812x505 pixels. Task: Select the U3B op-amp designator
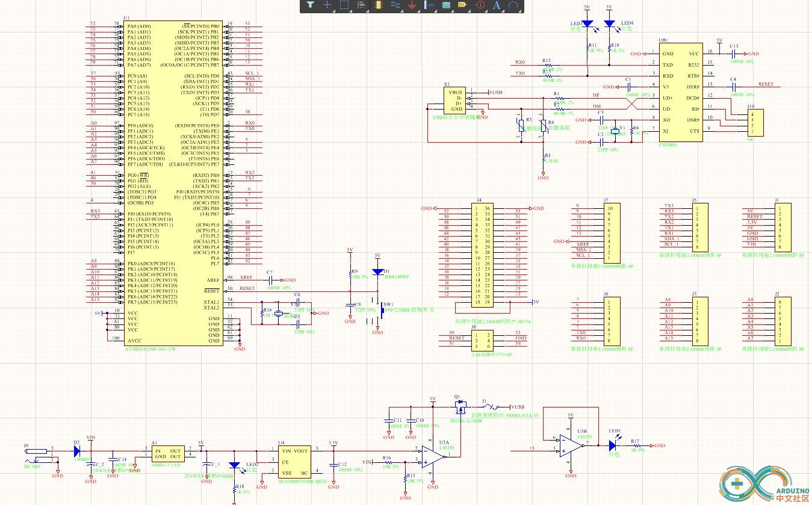582,432
